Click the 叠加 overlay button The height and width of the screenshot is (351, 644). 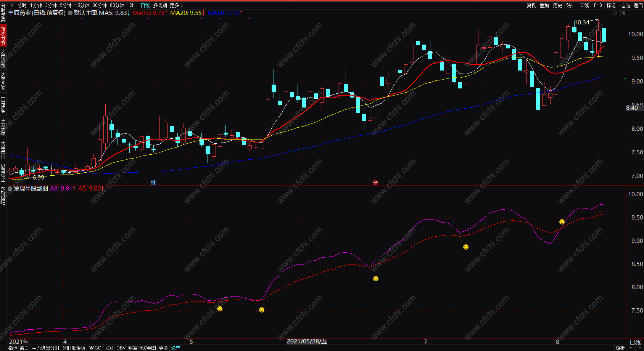pyautogui.click(x=544, y=5)
